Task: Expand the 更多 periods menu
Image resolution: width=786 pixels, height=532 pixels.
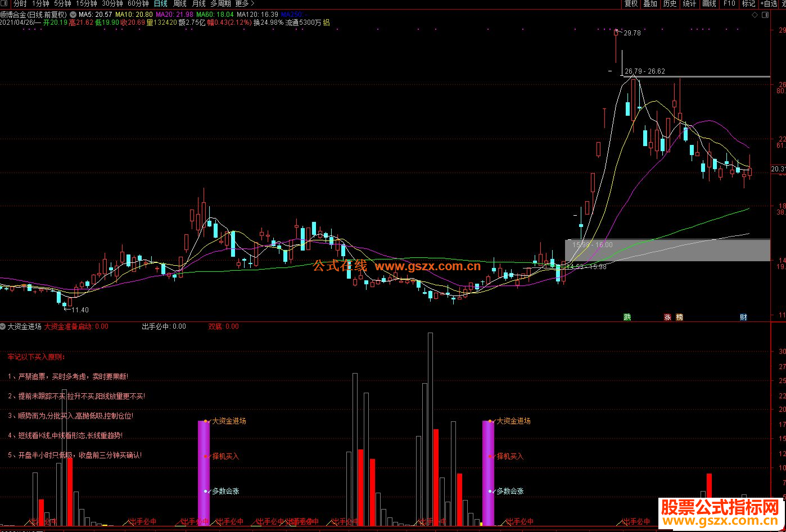Action: click(245, 3)
